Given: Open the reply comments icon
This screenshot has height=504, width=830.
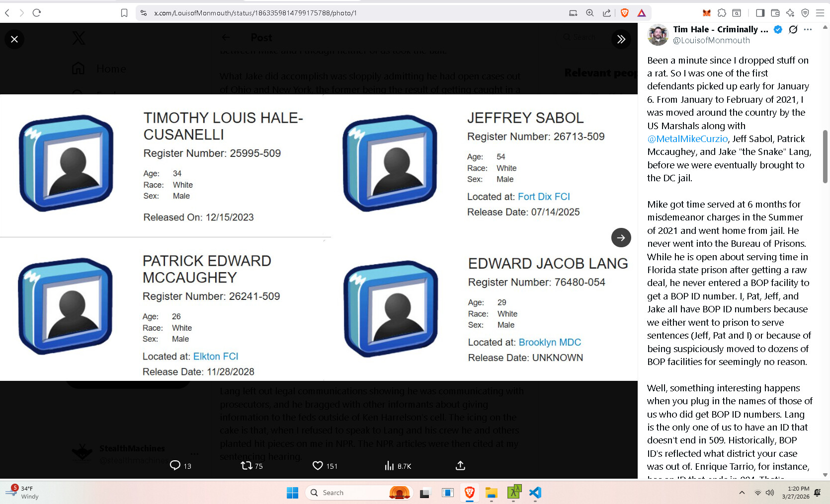Looking at the screenshot, I should [x=175, y=466].
